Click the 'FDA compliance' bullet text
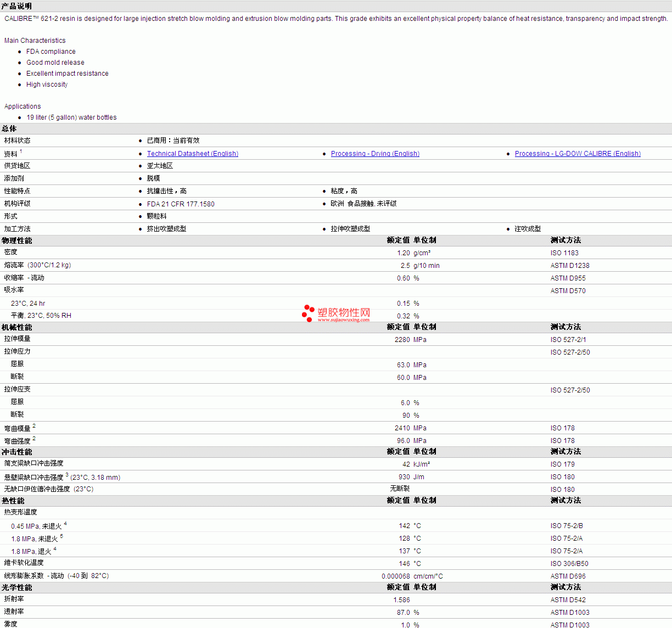This screenshot has height=628, width=672. tap(51, 52)
